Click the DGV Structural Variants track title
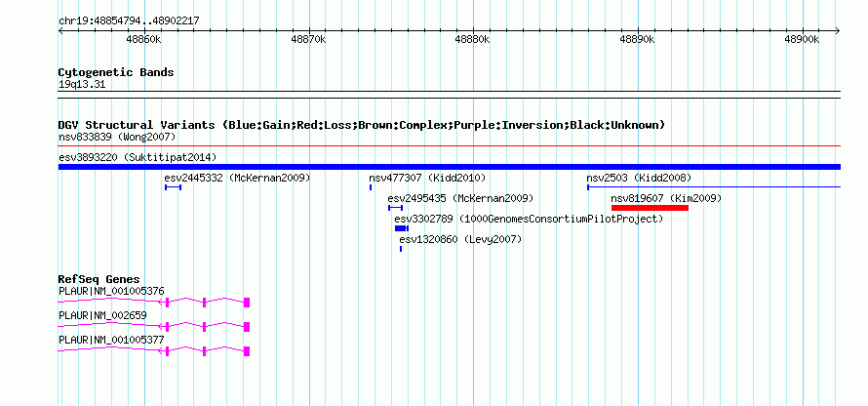This screenshot has width=868, height=406. 362,125
